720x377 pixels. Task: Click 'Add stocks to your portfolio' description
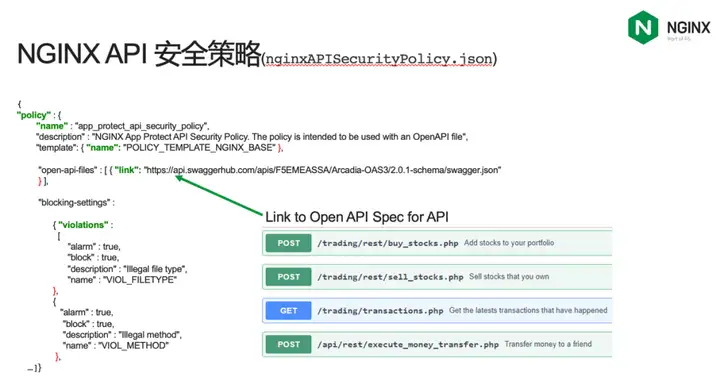tap(509, 243)
